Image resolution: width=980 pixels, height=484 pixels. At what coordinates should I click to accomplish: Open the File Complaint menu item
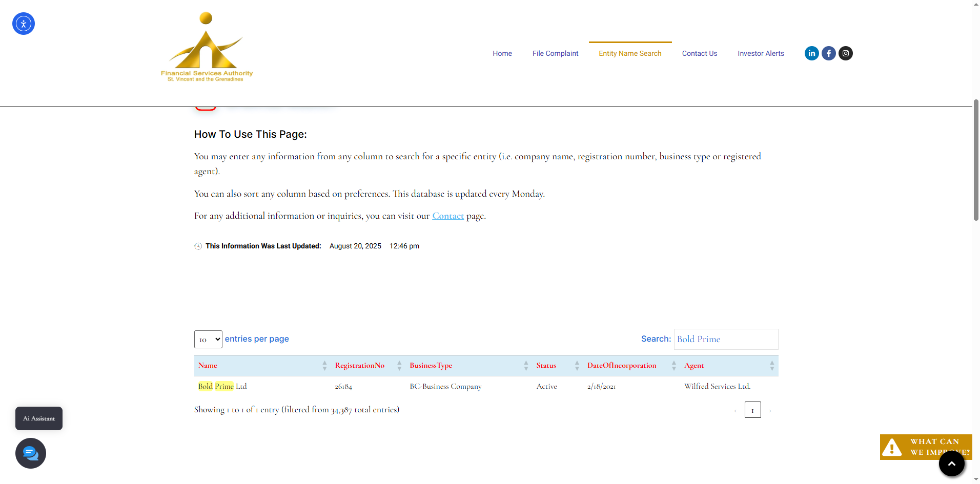click(555, 53)
